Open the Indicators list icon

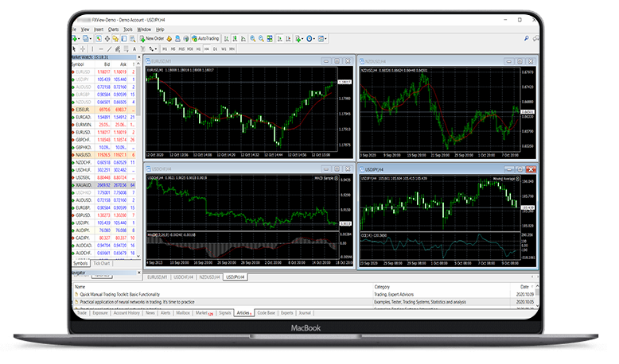(298, 39)
